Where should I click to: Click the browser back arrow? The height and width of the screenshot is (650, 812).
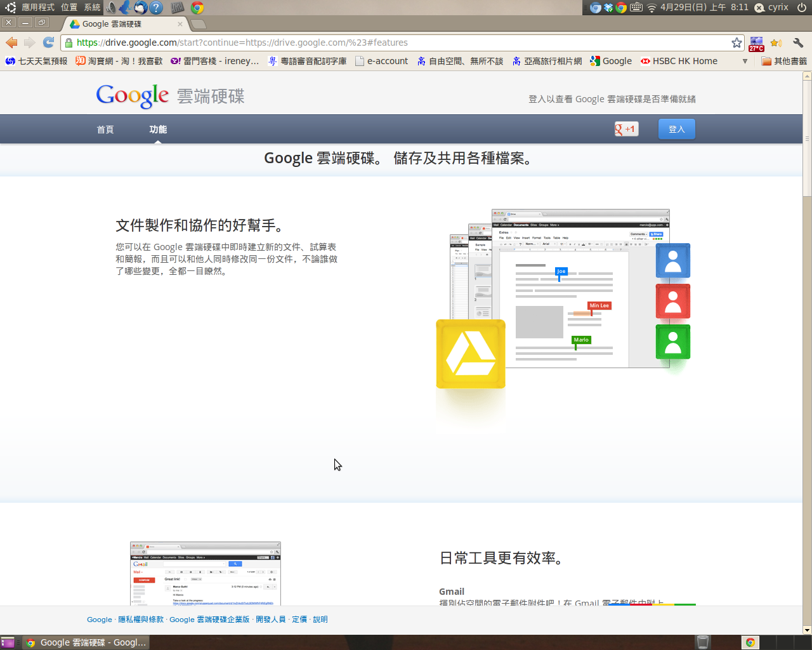tap(11, 43)
